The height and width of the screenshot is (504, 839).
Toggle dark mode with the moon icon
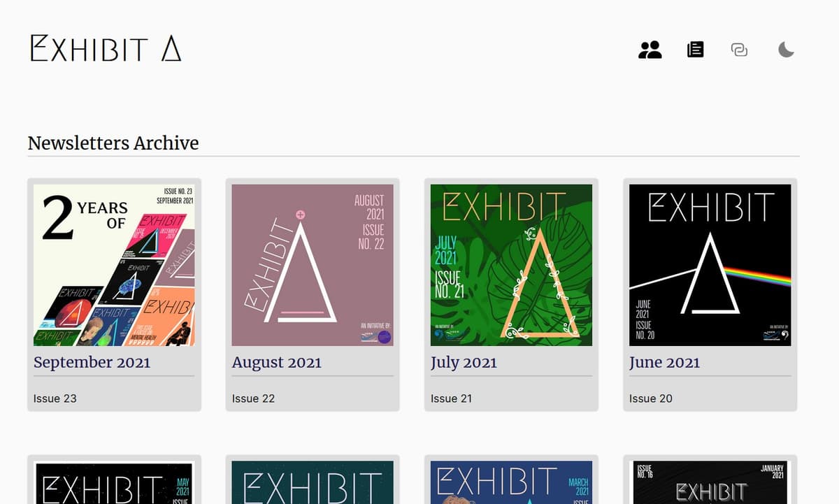[787, 50]
